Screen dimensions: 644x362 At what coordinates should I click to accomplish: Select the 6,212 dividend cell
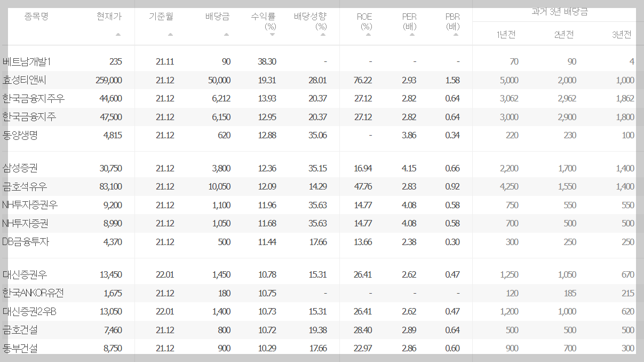click(x=221, y=99)
